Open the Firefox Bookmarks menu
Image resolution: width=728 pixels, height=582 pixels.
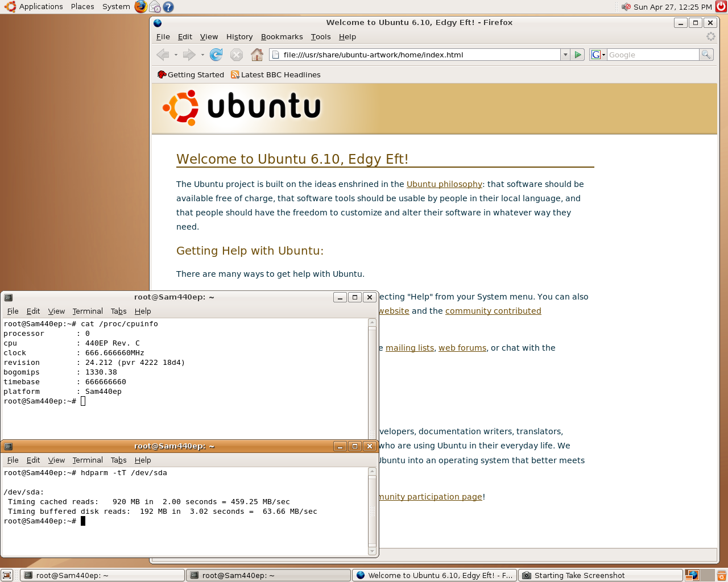click(282, 36)
